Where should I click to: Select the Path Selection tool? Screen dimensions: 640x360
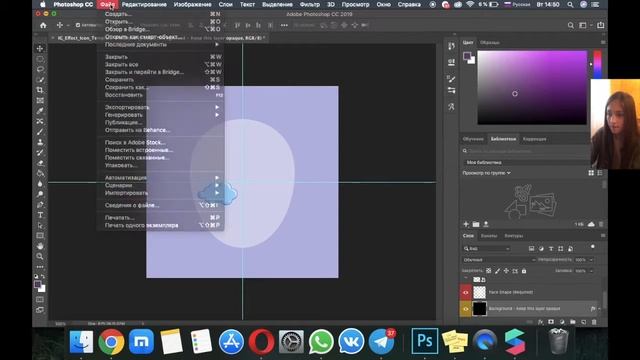point(40,225)
